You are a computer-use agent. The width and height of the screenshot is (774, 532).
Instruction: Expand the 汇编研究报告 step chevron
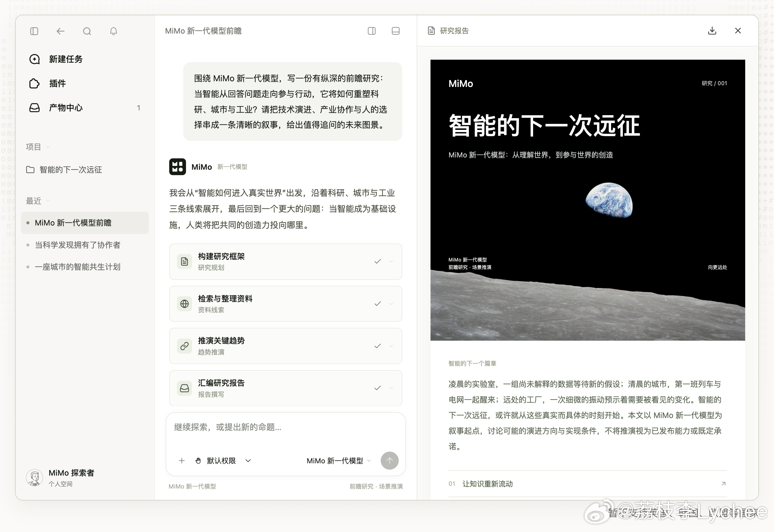tap(391, 388)
